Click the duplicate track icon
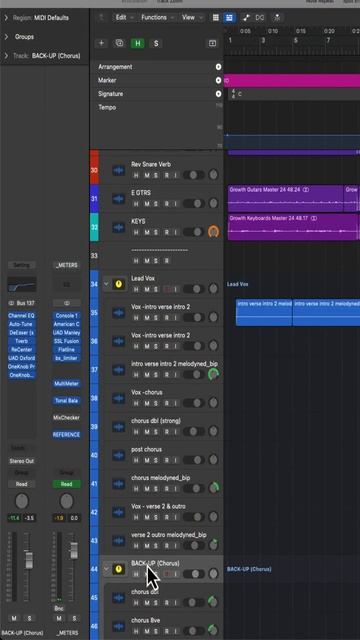Image resolution: width=360 pixels, height=640 pixels. pyautogui.click(x=119, y=43)
